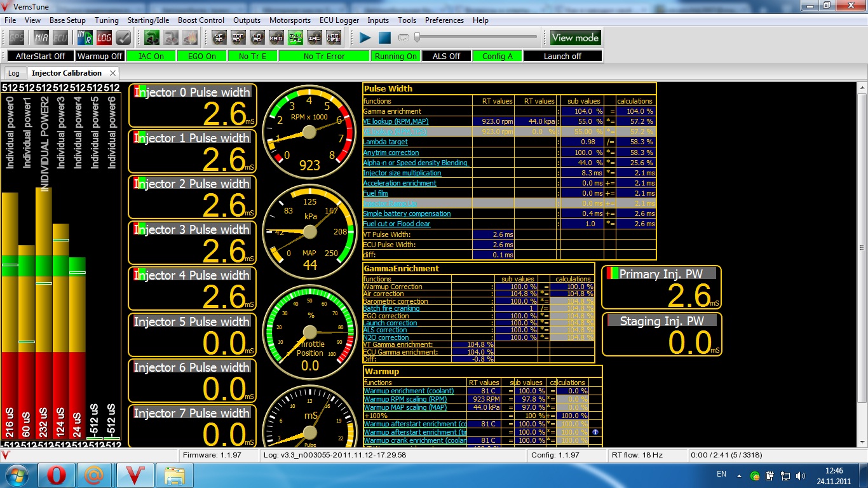The height and width of the screenshot is (488, 868).
Task: Click the View mode button
Action: (575, 37)
